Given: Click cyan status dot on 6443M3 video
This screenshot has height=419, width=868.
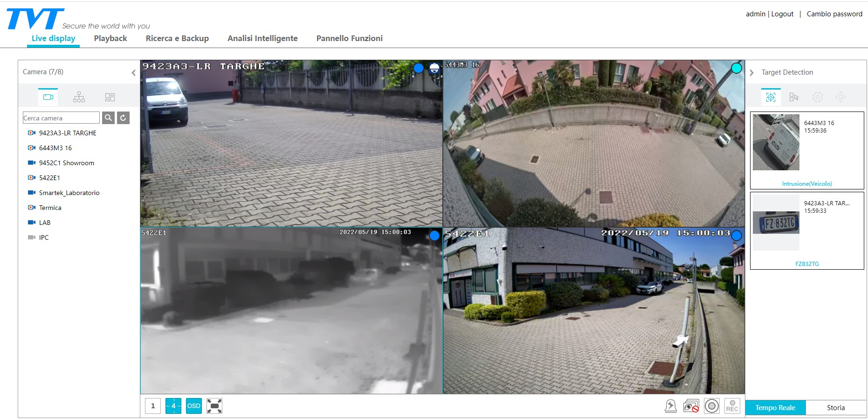Looking at the screenshot, I should click(737, 68).
